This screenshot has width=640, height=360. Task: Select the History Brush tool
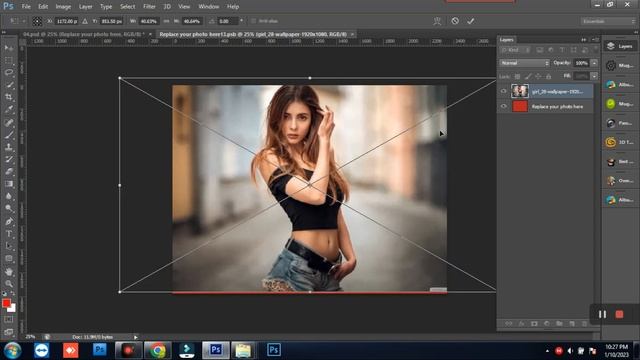(9, 159)
